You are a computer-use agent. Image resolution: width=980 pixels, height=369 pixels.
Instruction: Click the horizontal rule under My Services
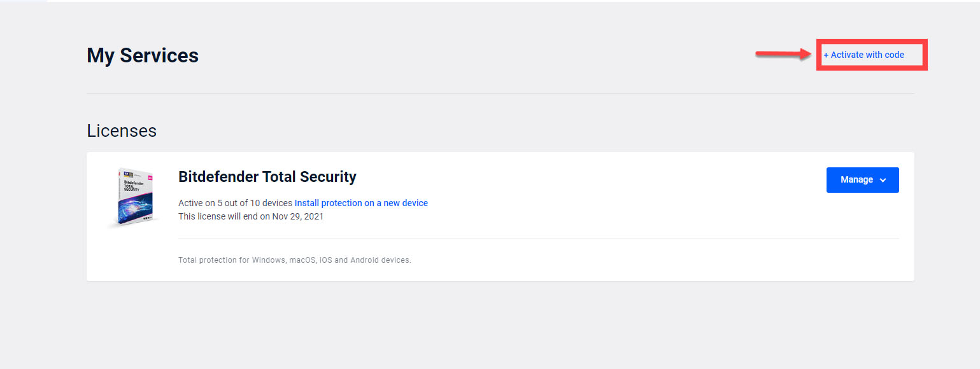coord(501,94)
